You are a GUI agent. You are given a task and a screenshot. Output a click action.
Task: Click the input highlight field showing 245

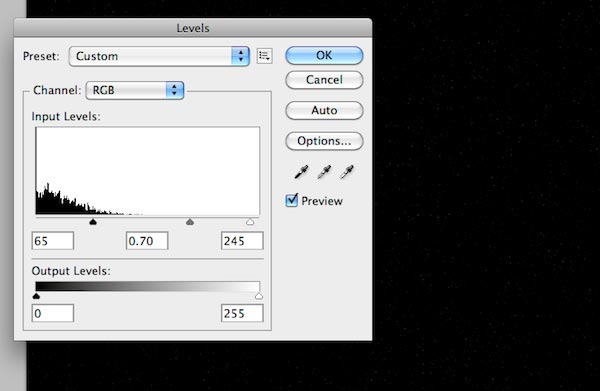coord(242,241)
